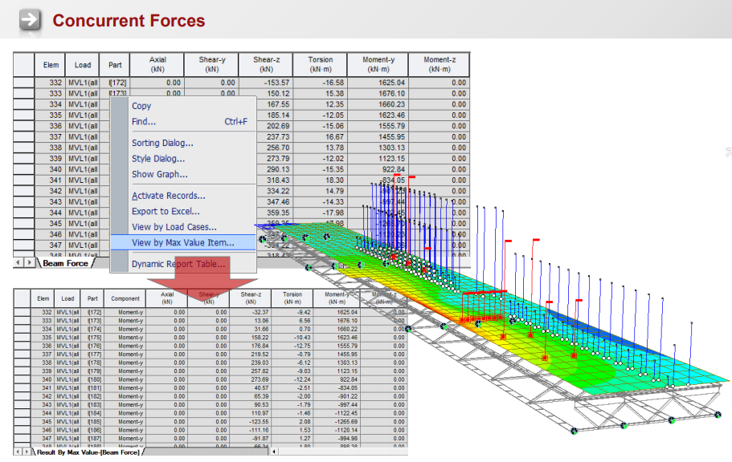Open Style Dialog... from the context menu
Image resolution: width=732 pixels, height=462 pixels.
pos(158,158)
